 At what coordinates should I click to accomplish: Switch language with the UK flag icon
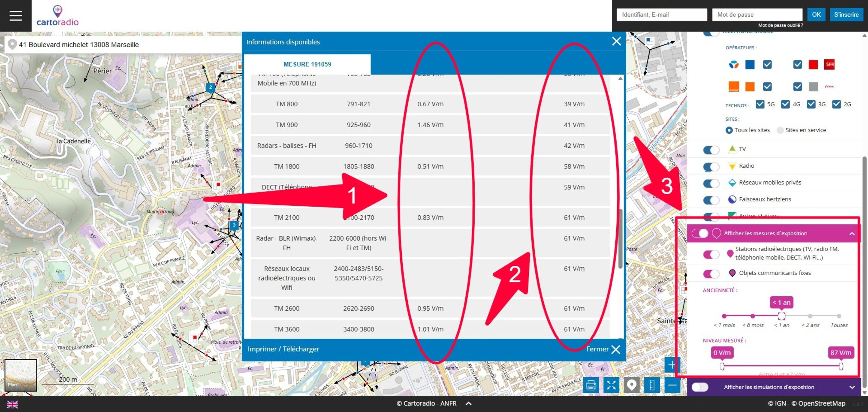click(12, 404)
